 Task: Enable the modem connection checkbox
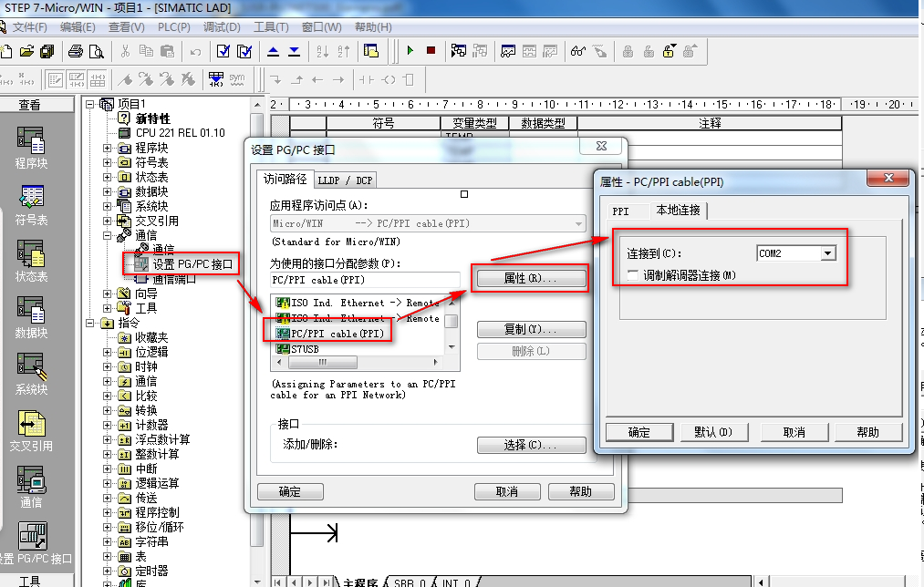click(x=633, y=275)
